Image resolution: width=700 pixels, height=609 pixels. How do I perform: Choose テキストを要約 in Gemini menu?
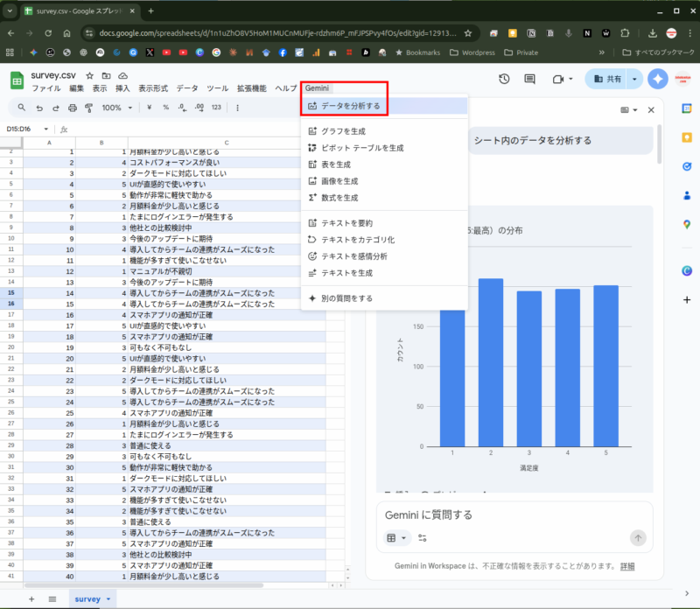[x=346, y=223]
